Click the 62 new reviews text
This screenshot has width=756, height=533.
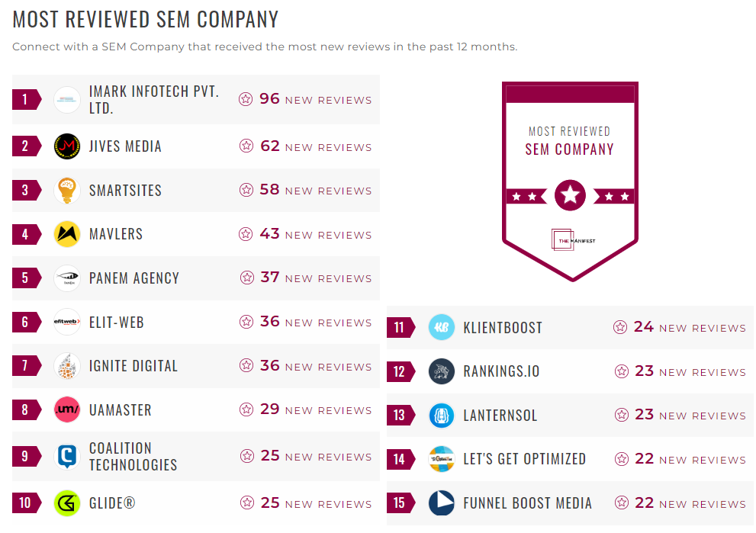315,146
